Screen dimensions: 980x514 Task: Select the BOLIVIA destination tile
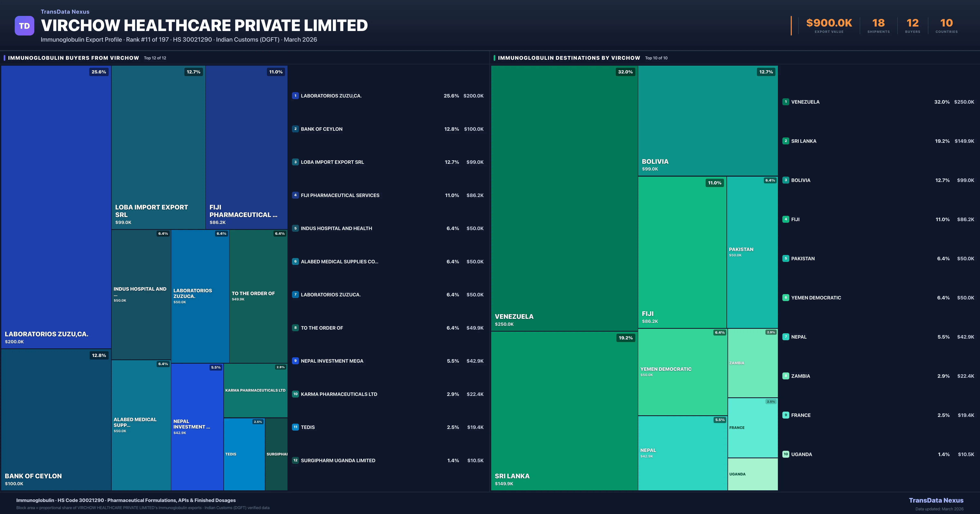coord(708,121)
